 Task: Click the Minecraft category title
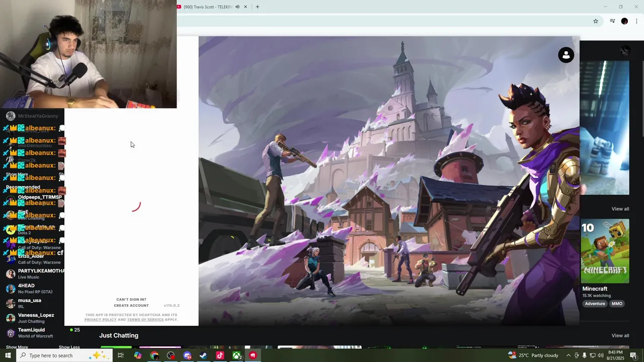click(x=595, y=289)
